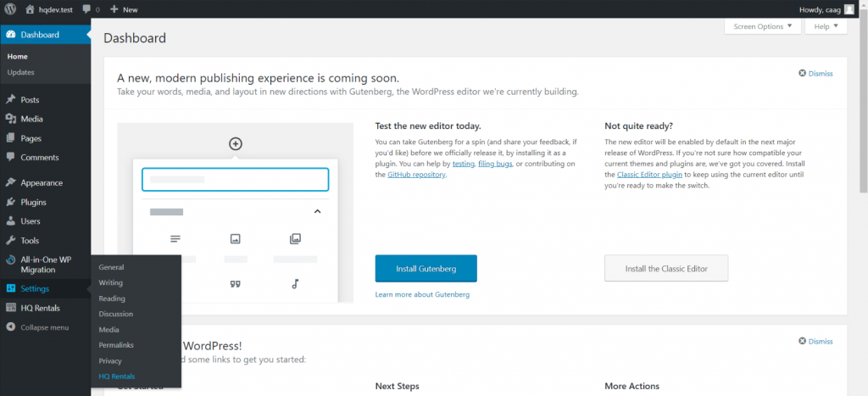Open HQ Rentals settings submenu item
The height and width of the screenshot is (396, 868).
[x=117, y=376]
